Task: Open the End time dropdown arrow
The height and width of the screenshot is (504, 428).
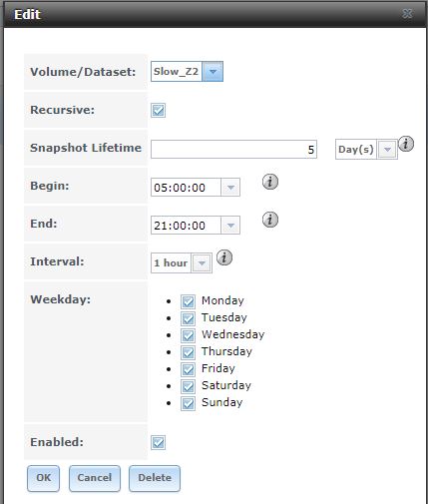Action: click(x=230, y=226)
